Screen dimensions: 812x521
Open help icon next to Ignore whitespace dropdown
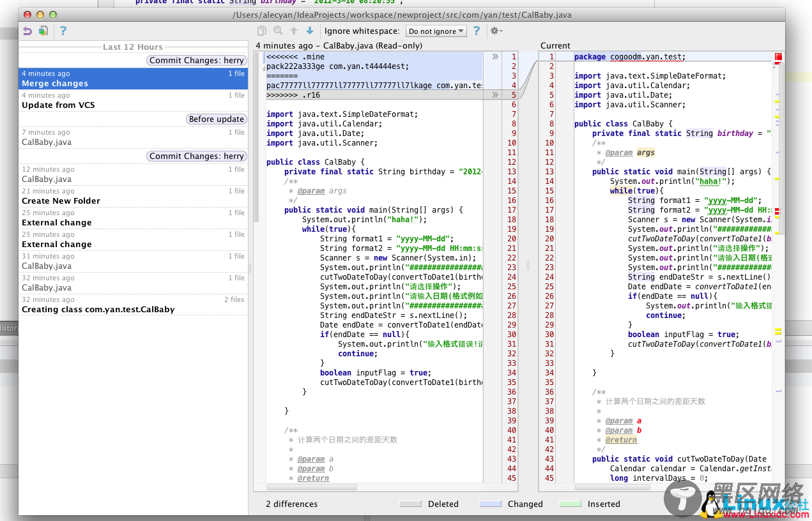pyautogui.click(x=477, y=31)
